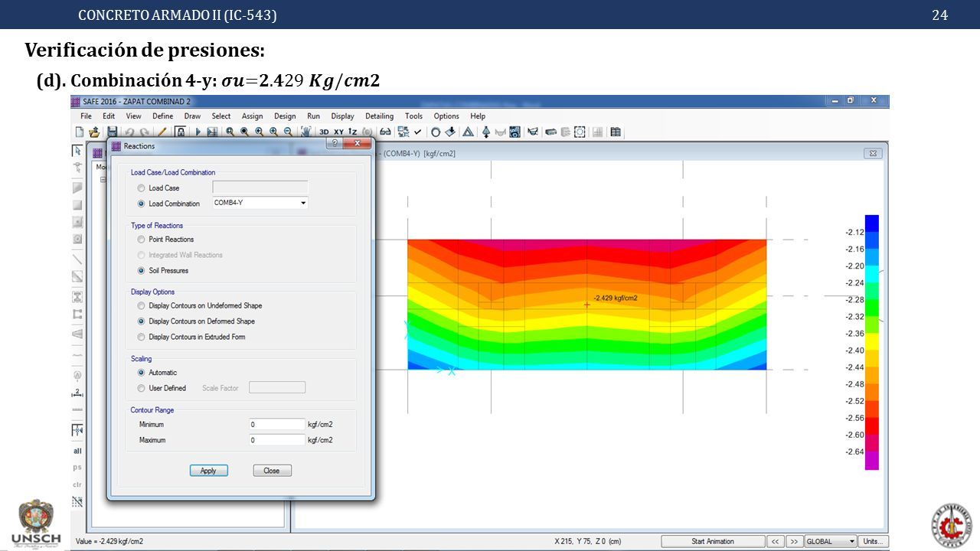Click the 'ps' Previous Selection sidebar icon
Viewport: 980px width, 551px height.
coord(77,467)
